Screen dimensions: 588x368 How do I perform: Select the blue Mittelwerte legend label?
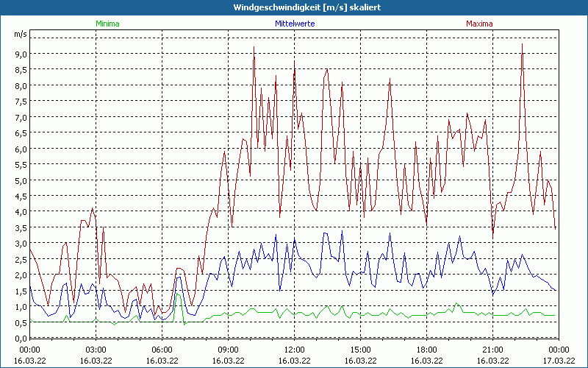295,24
